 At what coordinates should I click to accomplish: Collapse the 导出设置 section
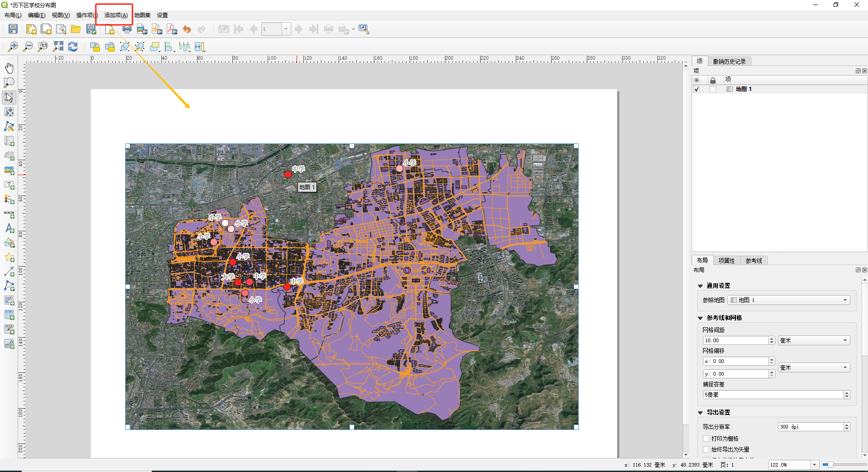tap(700, 413)
